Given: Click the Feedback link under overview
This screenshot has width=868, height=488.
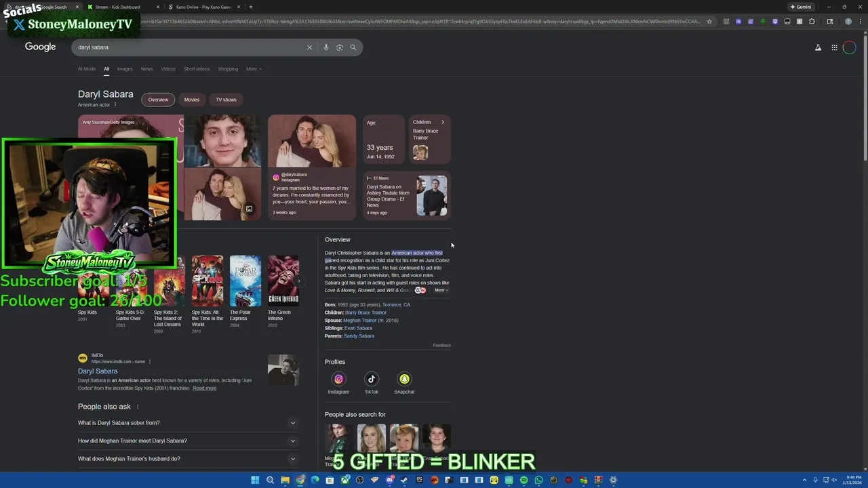Looking at the screenshot, I should pos(442,346).
